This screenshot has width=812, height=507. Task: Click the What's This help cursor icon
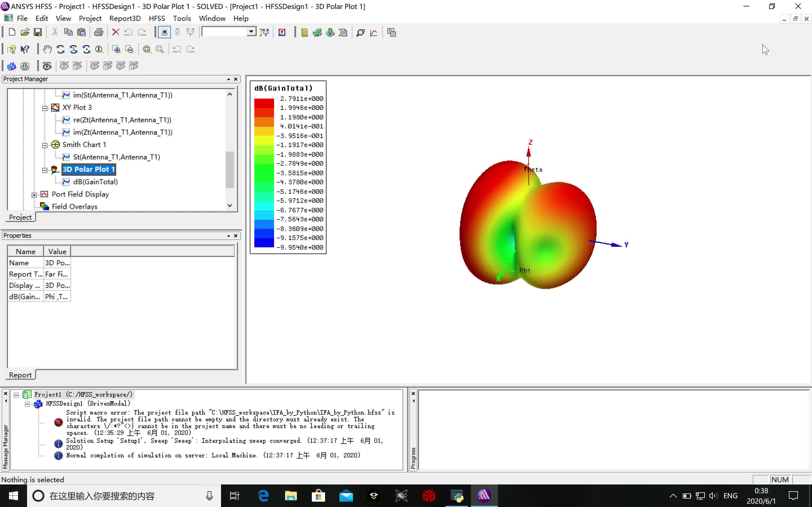25,49
